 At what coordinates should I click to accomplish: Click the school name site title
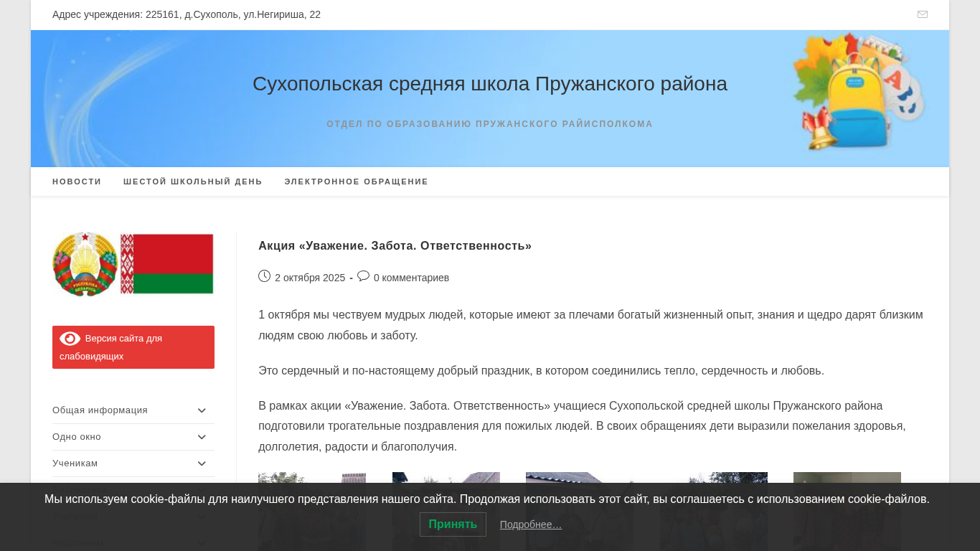pyautogui.click(x=490, y=84)
